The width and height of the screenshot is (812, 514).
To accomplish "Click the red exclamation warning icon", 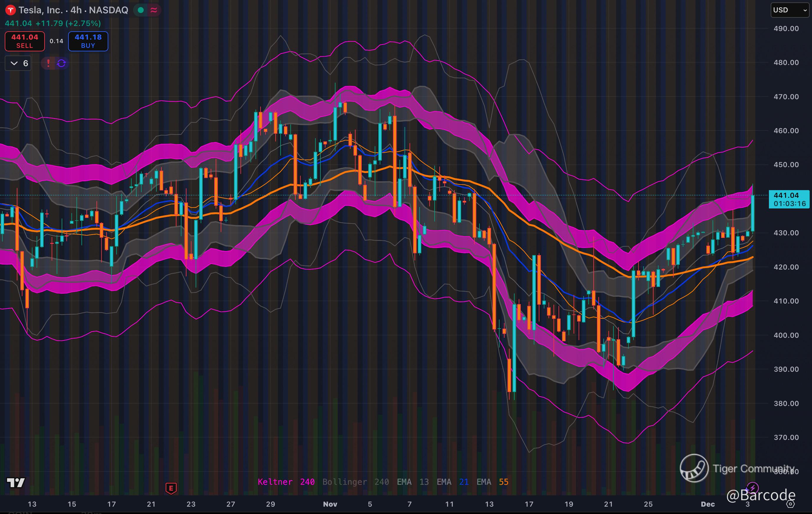I will click(48, 63).
